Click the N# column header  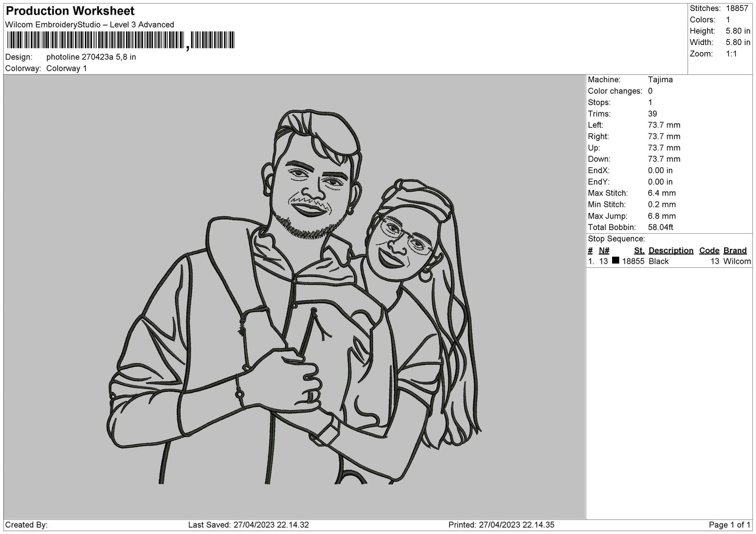coord(604,251)
